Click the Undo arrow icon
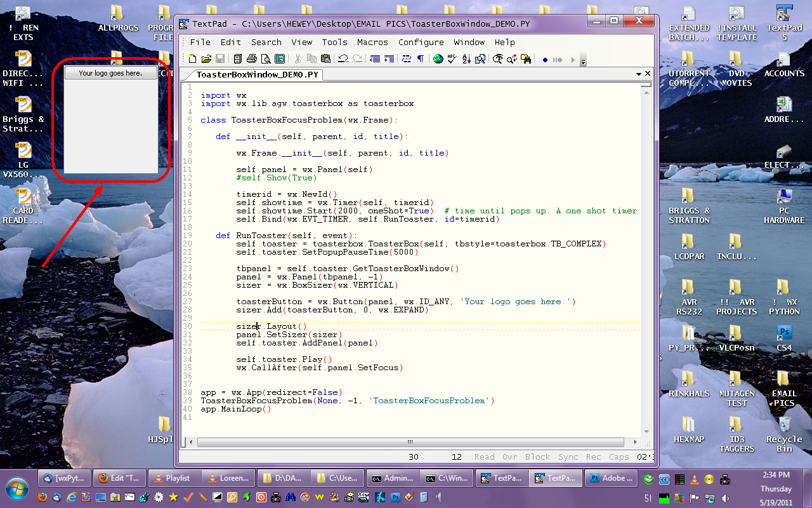 (343, 59)
